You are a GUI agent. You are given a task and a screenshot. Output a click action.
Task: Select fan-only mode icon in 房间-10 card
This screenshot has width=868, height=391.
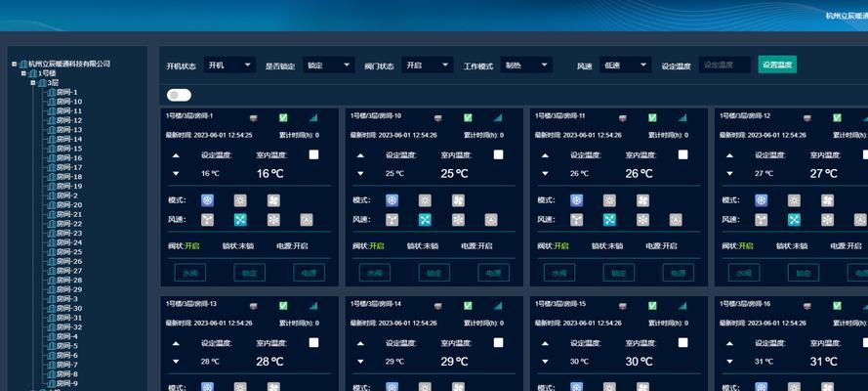coord(458,200)
